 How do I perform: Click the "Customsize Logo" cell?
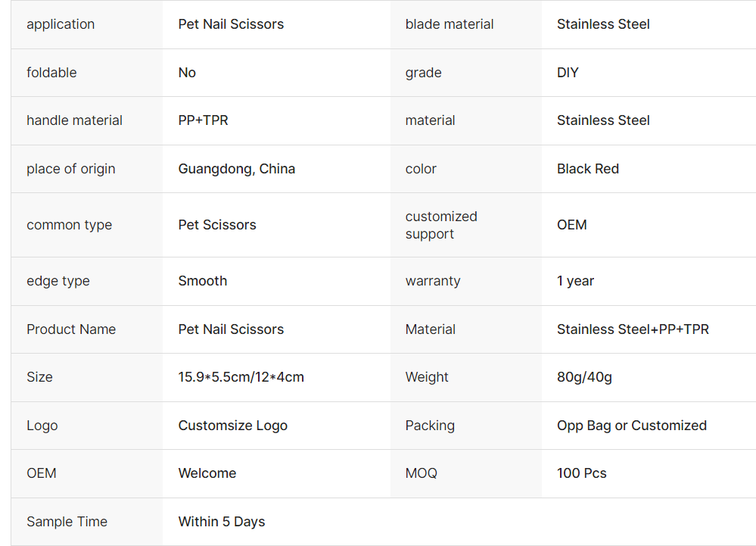click(232, 426)
